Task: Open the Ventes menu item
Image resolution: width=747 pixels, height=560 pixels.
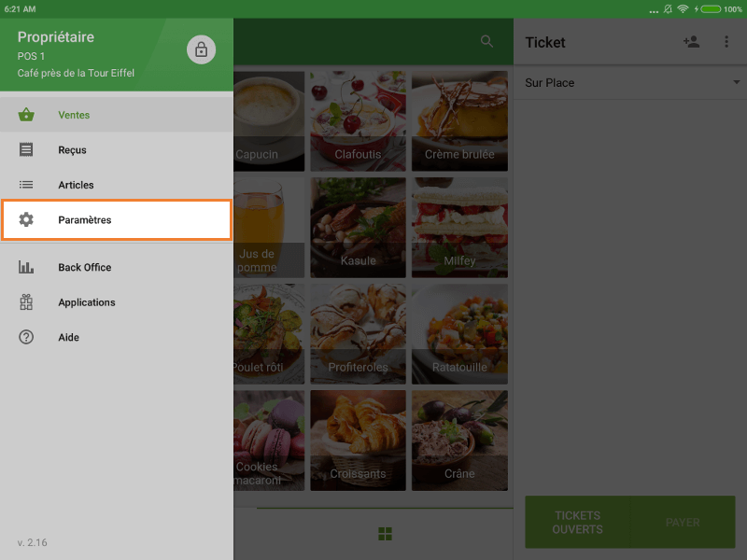Action: coord(117,115)
